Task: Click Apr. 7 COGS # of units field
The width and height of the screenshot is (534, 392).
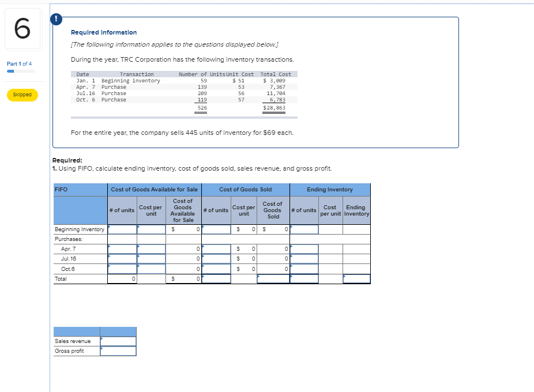Action: point(216,249)
